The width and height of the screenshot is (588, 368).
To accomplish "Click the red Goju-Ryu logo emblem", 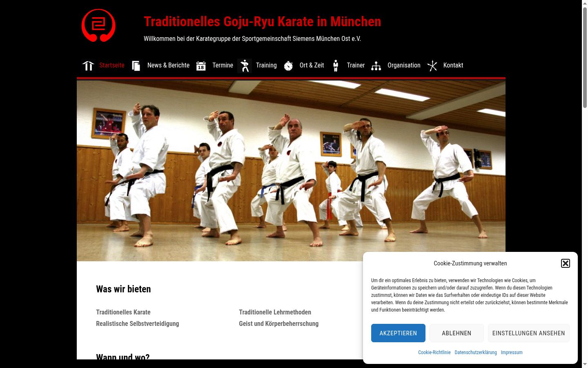I will point(98,25).
